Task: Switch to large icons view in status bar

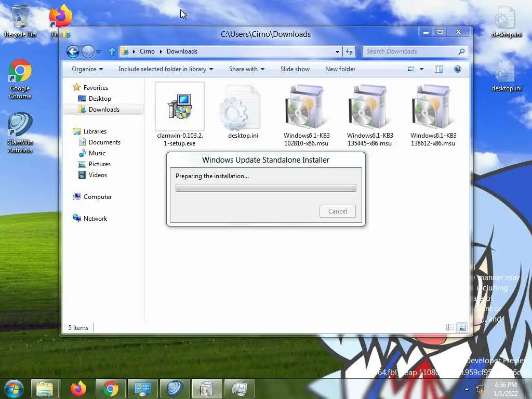Action: (462, 327)
